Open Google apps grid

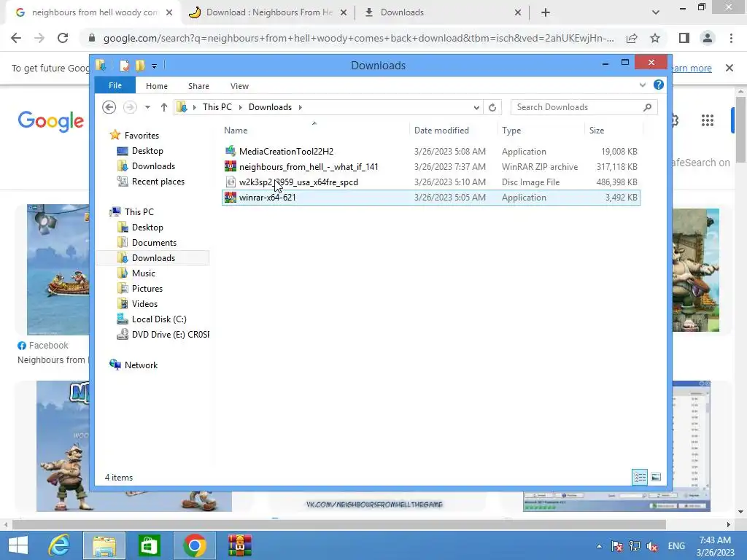pos(708,120)
